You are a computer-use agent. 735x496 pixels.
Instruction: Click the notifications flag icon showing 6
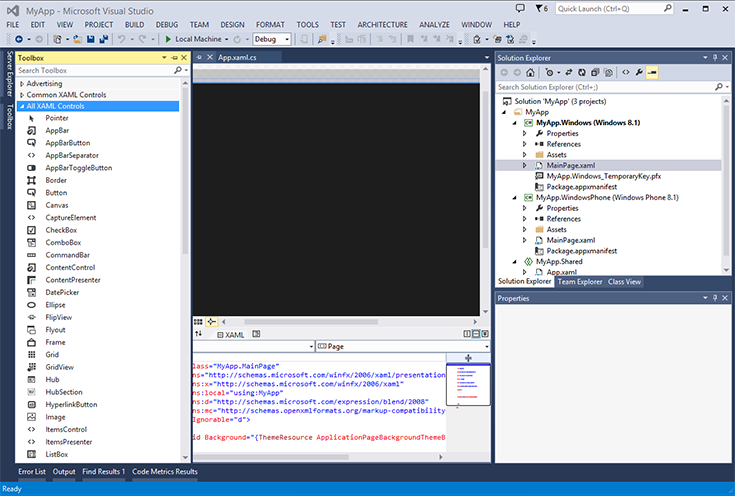pos(541,8)
